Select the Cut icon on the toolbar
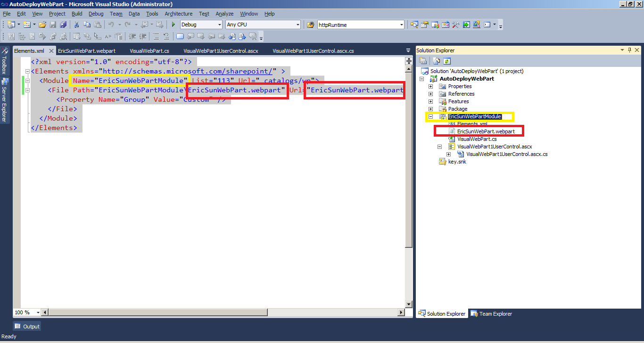Image resolution: width=644 pixels, height=343 pixels. [x=76, y=24]
